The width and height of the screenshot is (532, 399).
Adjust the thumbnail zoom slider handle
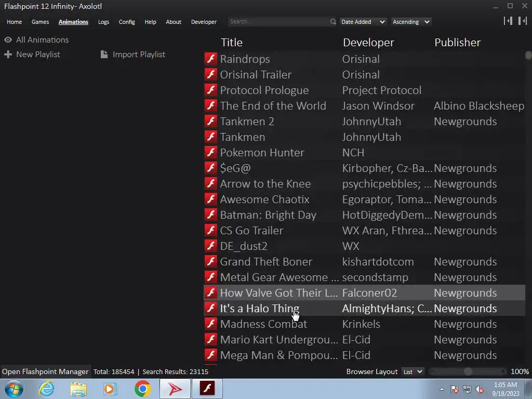[x=468, y=372]
